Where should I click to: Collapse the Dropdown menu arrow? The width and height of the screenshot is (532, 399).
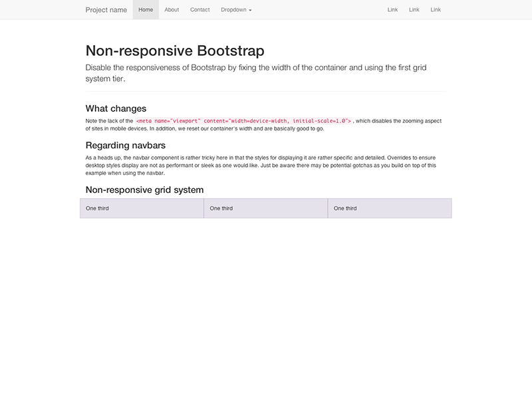250,10
